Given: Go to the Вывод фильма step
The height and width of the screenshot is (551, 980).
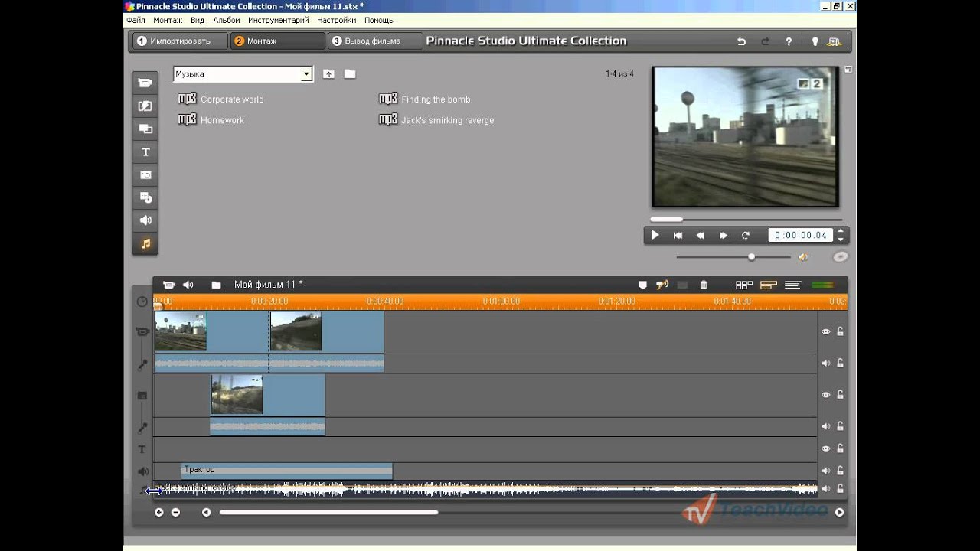Looking at the screenshot, I should point(375,41).
